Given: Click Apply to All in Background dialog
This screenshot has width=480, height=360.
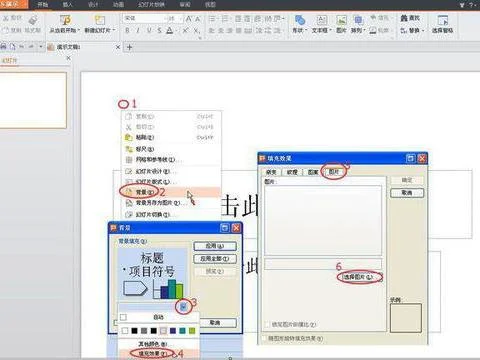Looking at the screenshot, I should tap(215, 259).
